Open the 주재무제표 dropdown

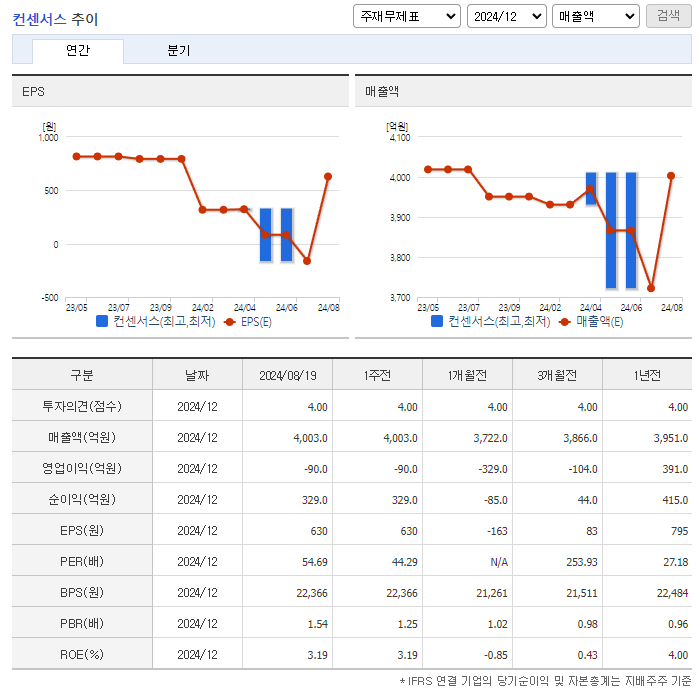[x=406, y=17]
